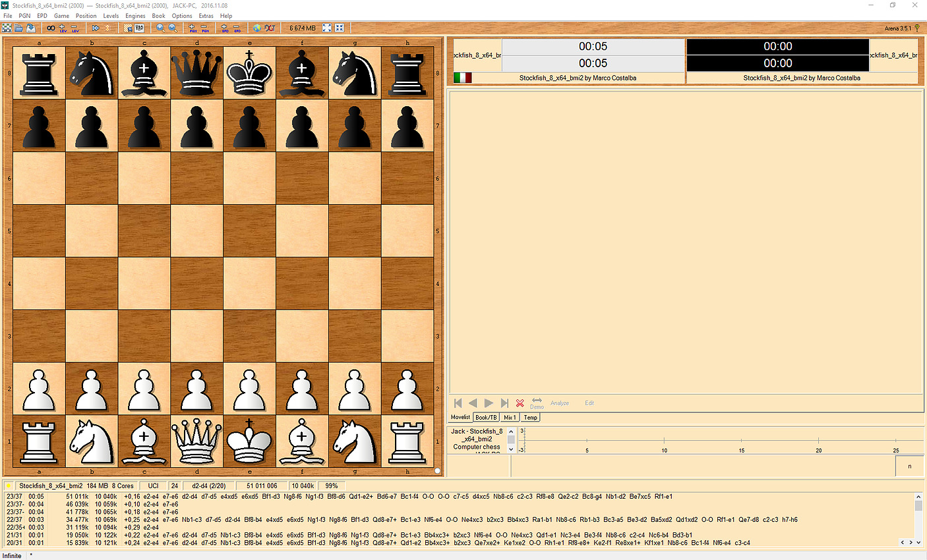Open the Extras menu
The image size is (927, 560).
pyautogui.click(x=206, y=16)
